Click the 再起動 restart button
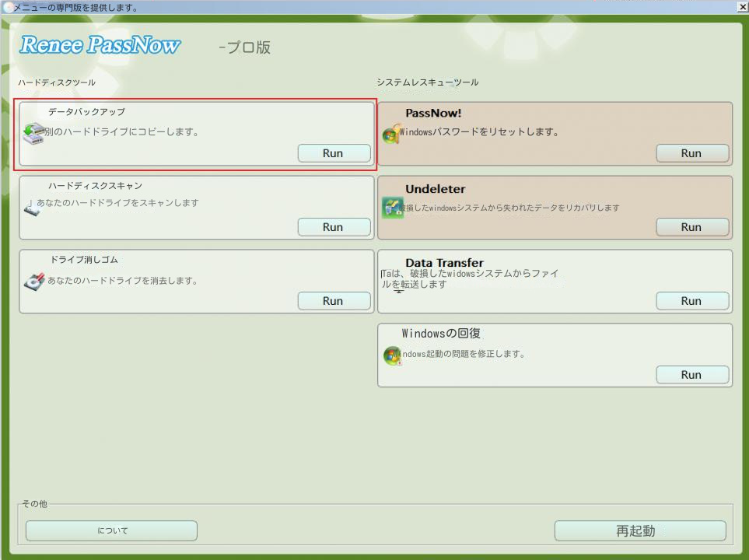 [639, 530]
